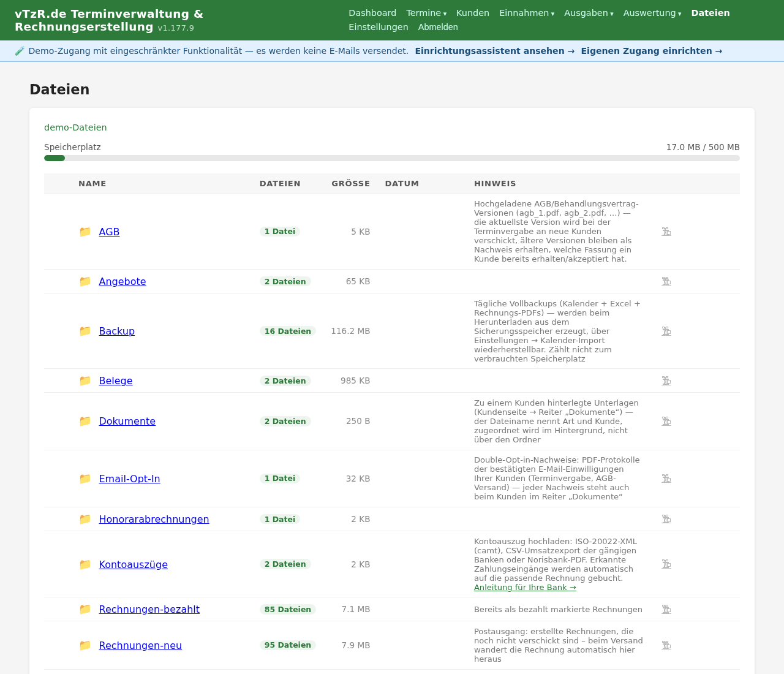Expand the Termine dropdown menu

(x=426, y=13)
